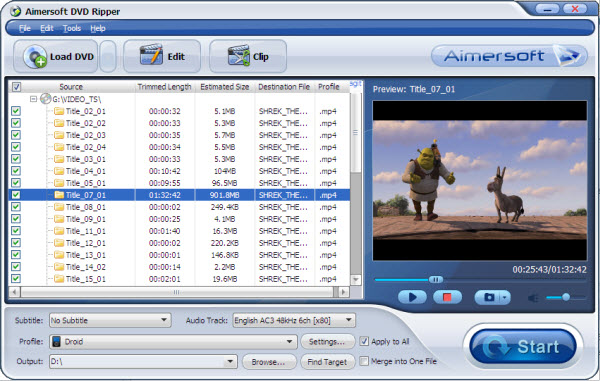600x381 pixels.
Task: Uncheck the Title_02_04 checkbox
Action: tap(16, 147)
